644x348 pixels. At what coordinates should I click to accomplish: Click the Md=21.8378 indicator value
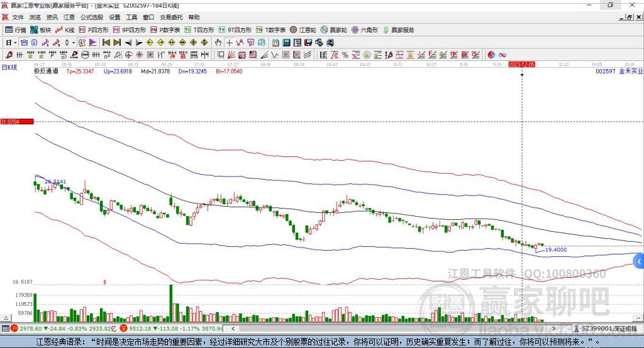(x=155, y=71)
